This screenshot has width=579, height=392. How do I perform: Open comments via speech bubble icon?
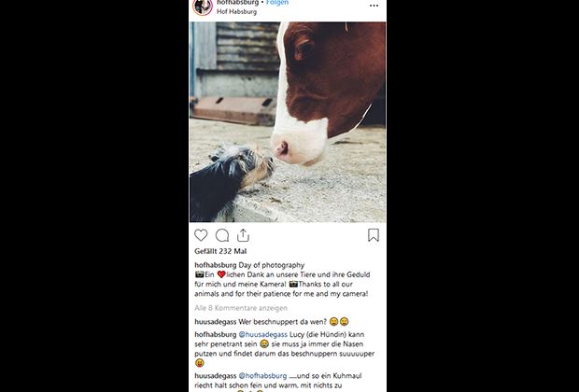click(222, 235)
